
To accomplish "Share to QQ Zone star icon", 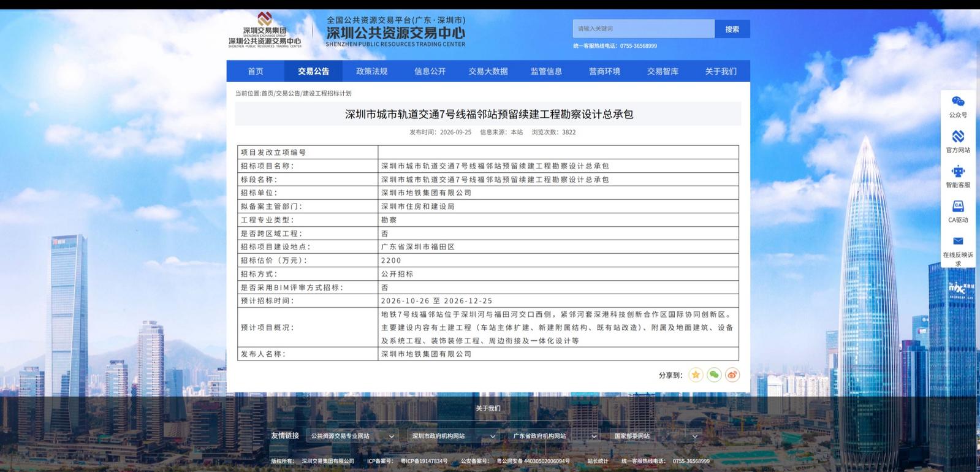I will (696, 375).
